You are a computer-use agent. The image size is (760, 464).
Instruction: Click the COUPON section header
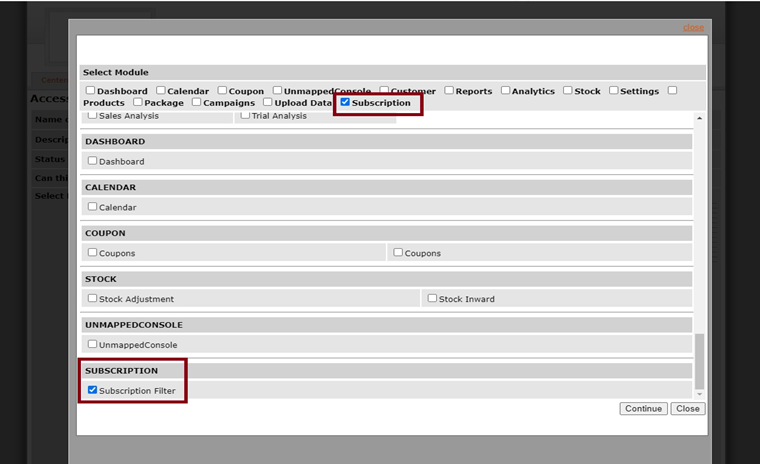pos(386,233)
